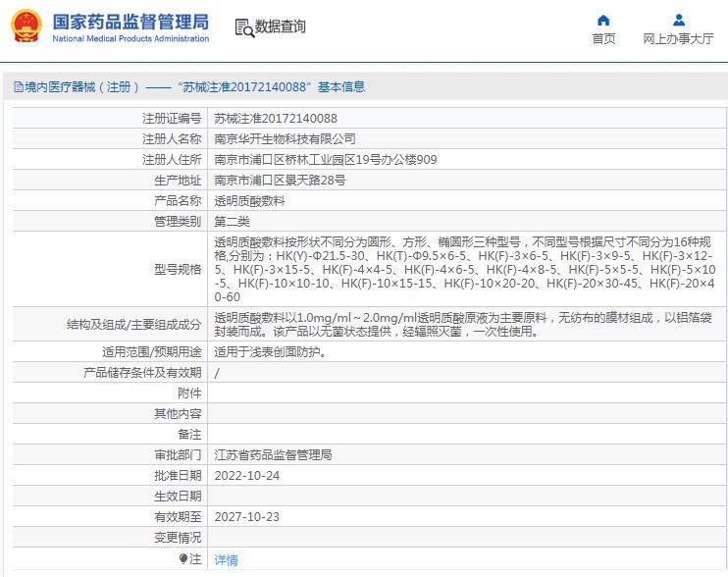Screen dimensions: 728x577
Task: Click 国家药品监督管理局 site title
Action: pos(130,22)
